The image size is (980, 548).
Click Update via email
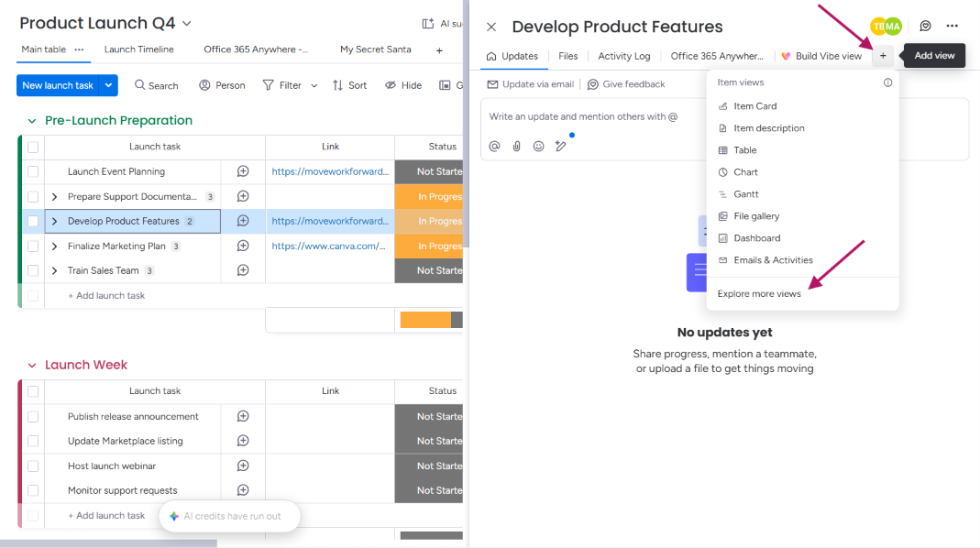point(531,84)
